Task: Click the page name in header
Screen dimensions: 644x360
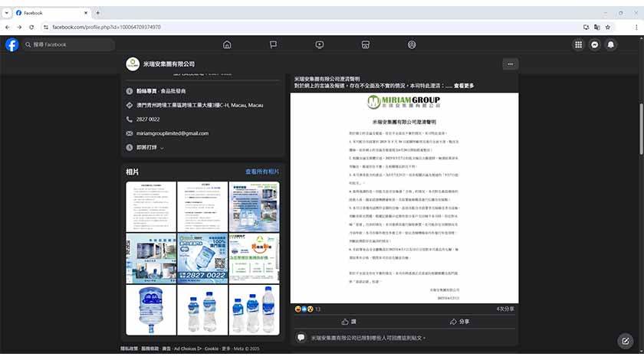Action: point(169,64)
